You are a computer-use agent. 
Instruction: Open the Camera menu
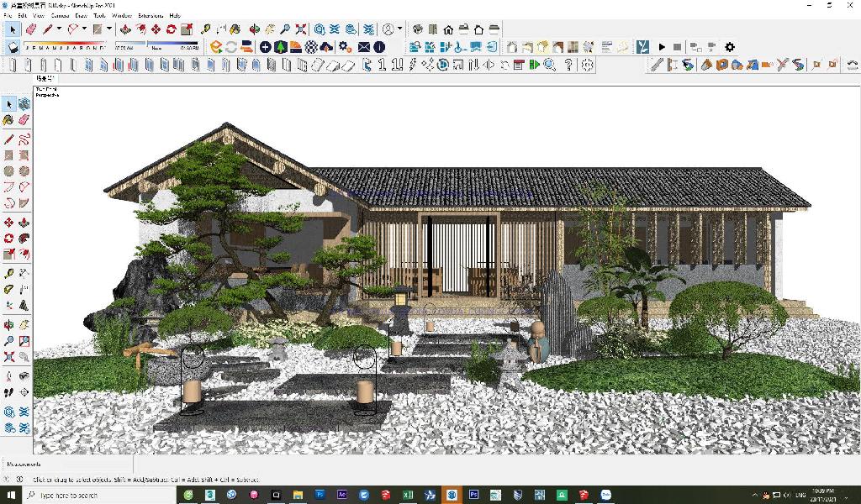tap(61, 15)
